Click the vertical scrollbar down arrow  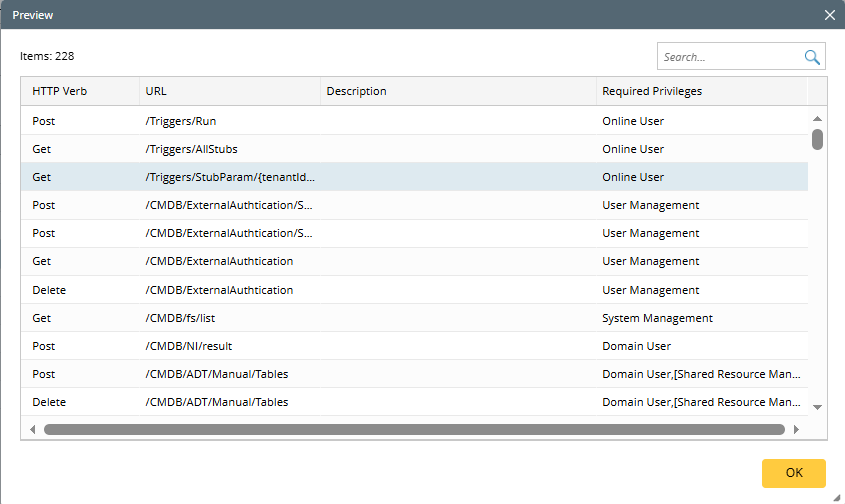[x=817, y=406]
